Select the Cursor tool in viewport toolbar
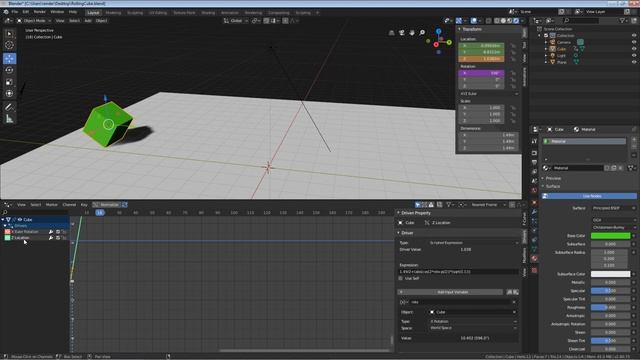 click(9, 45)
